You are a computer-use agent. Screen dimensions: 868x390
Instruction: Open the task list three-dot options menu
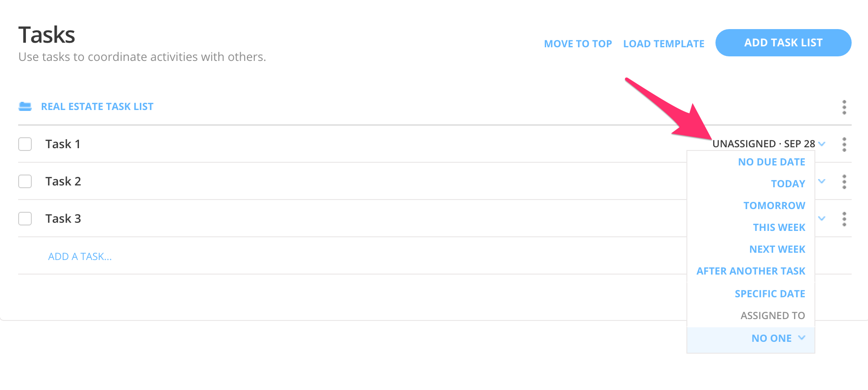[x=844, y=107]
